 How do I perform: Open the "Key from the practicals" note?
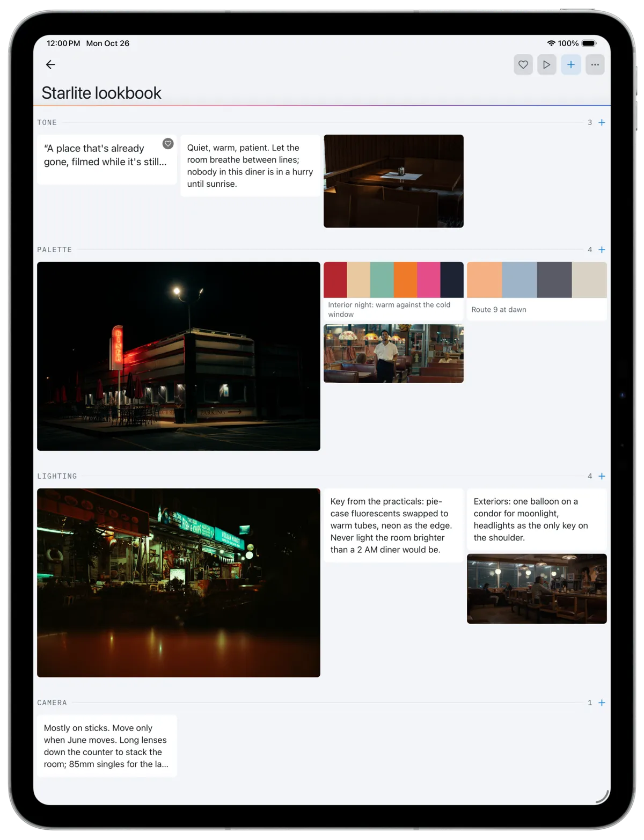pos(393,525)
